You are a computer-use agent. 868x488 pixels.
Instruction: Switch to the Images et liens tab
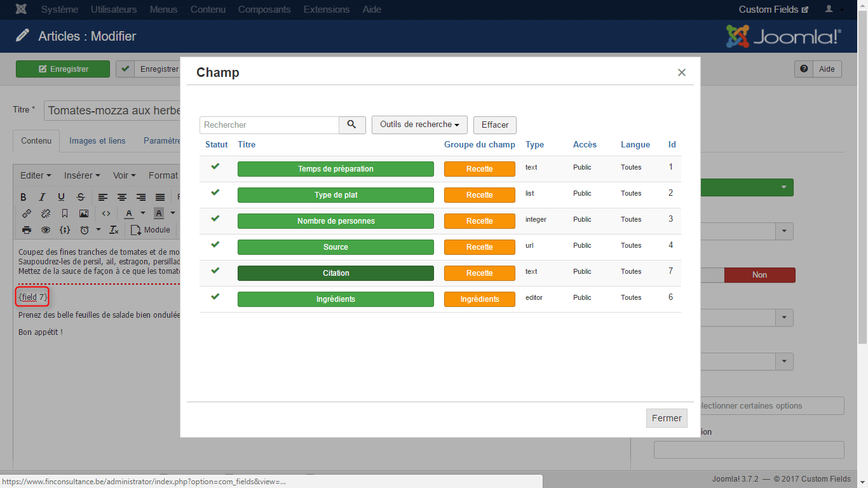(x=97, y=141)
